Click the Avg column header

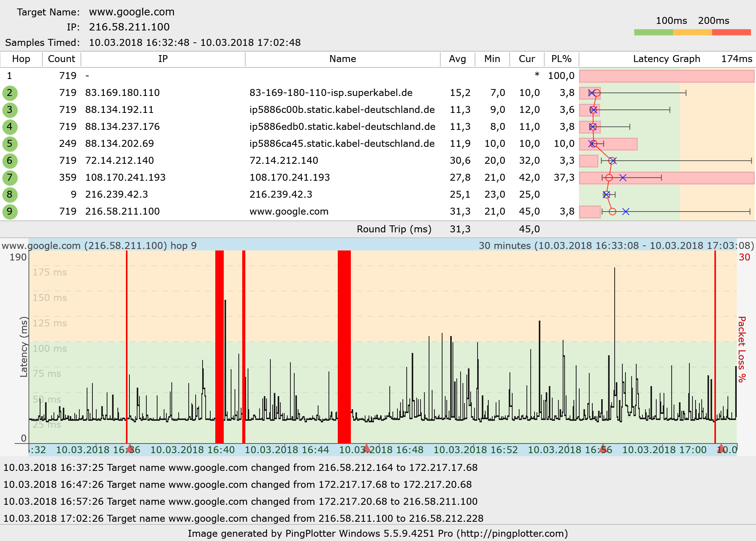click(458, 59)
